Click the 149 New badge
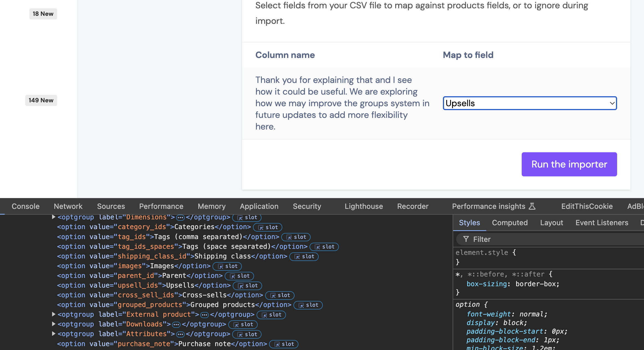644x350 pixels. coord(41,100)
